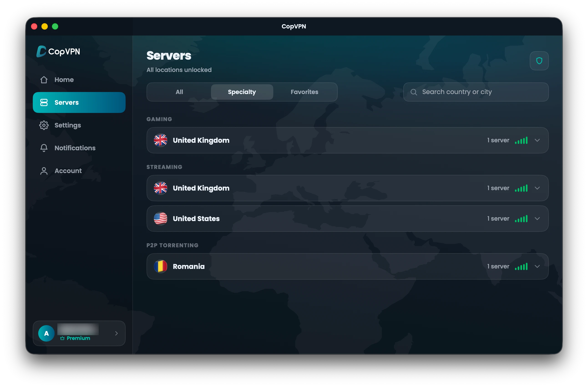Click signal bars on Romania row

521,266
